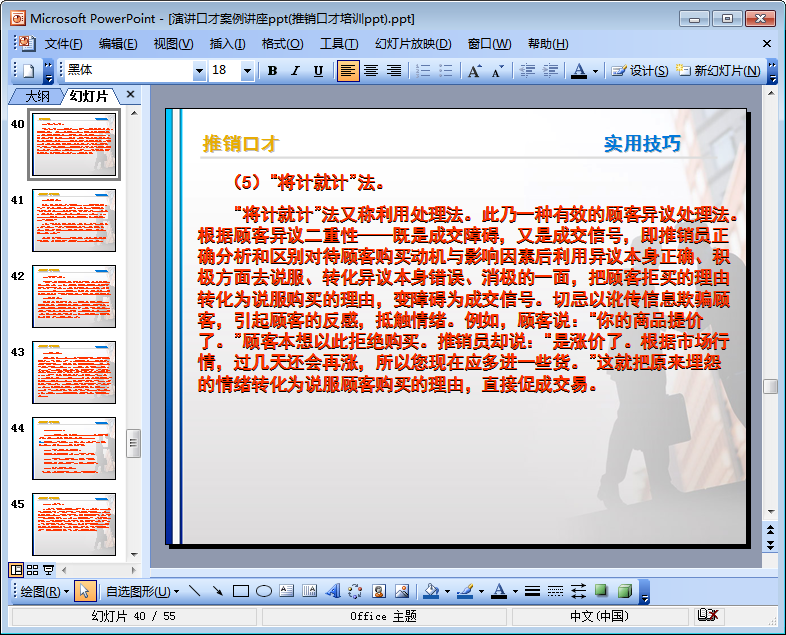Choose dash style icon
The image size is (786, 635).
point(555,591)
